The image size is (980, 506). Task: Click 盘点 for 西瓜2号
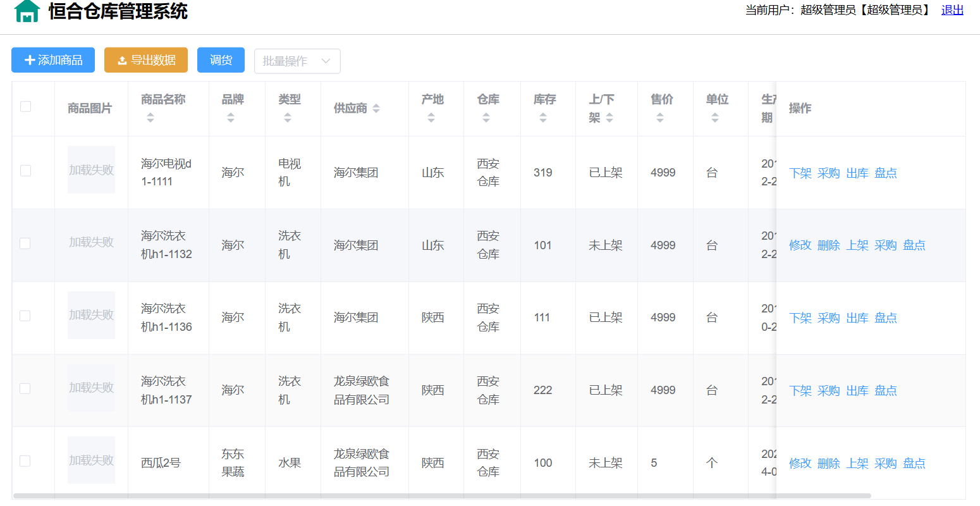[914, 464]
